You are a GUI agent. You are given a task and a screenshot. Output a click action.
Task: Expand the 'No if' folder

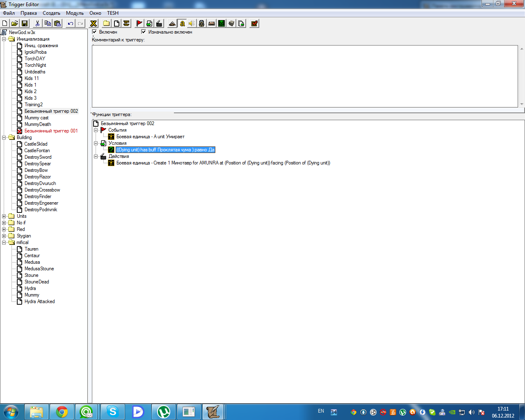(x=4, y=223)
